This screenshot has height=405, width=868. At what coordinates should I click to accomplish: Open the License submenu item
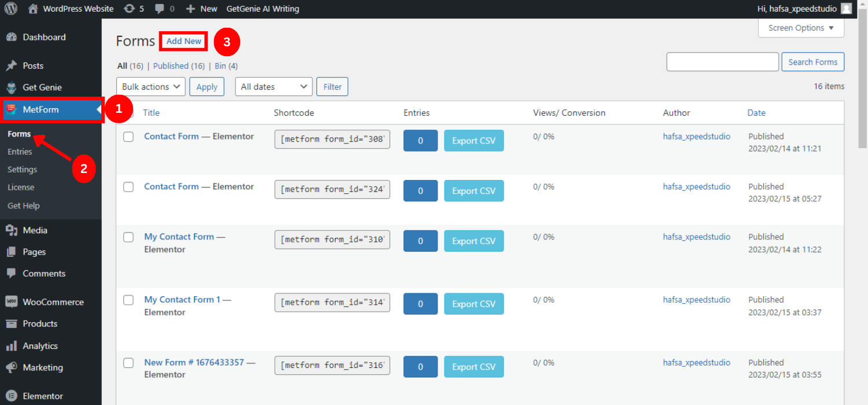coord(21,187)
